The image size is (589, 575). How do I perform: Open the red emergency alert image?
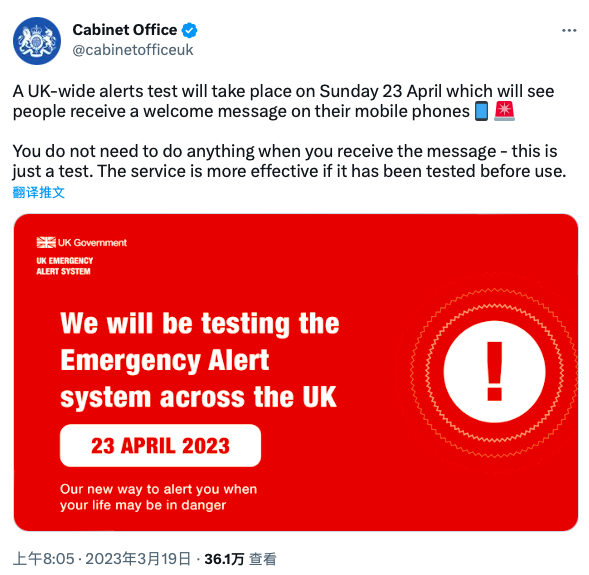point(296,372)
